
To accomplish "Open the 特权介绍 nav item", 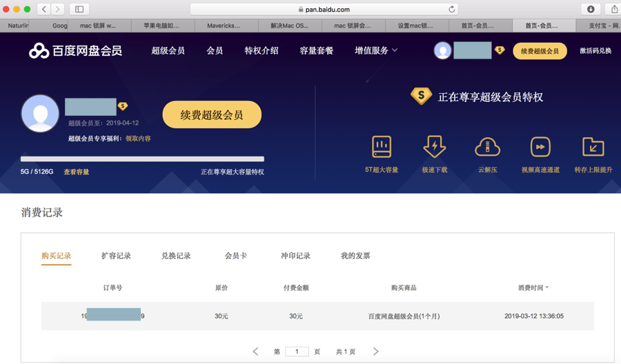I will (x=262, y=50).
